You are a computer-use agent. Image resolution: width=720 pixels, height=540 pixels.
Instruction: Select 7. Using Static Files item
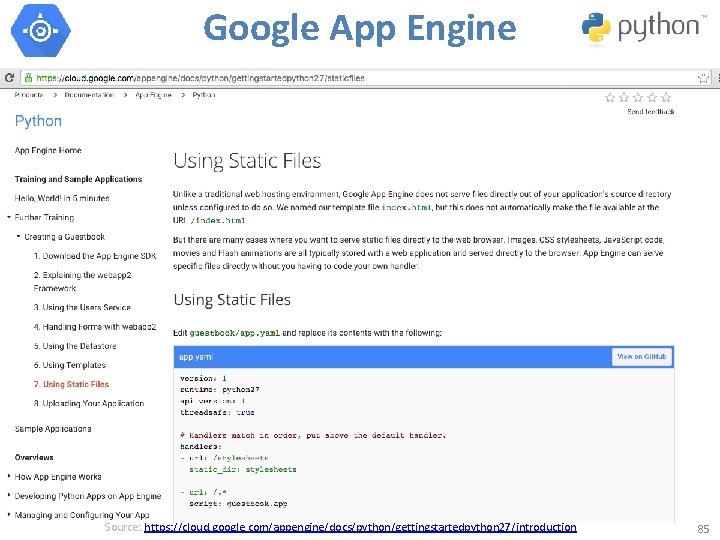(71, 384)
